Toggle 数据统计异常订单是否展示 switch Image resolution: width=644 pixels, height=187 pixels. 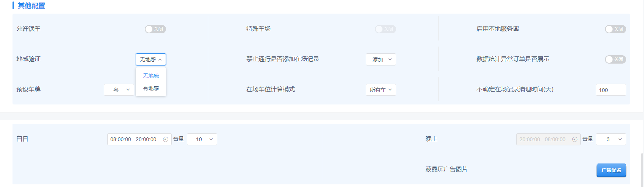[x=616, y=59]
